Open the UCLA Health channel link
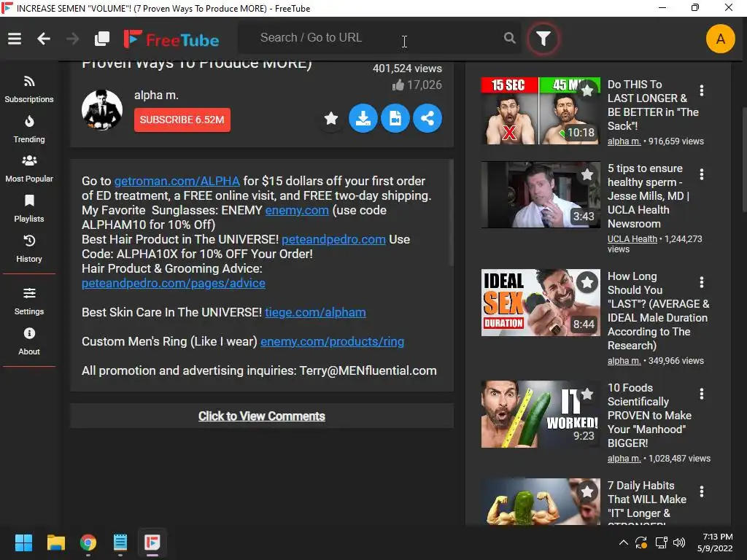 click(x=632, y=239)
